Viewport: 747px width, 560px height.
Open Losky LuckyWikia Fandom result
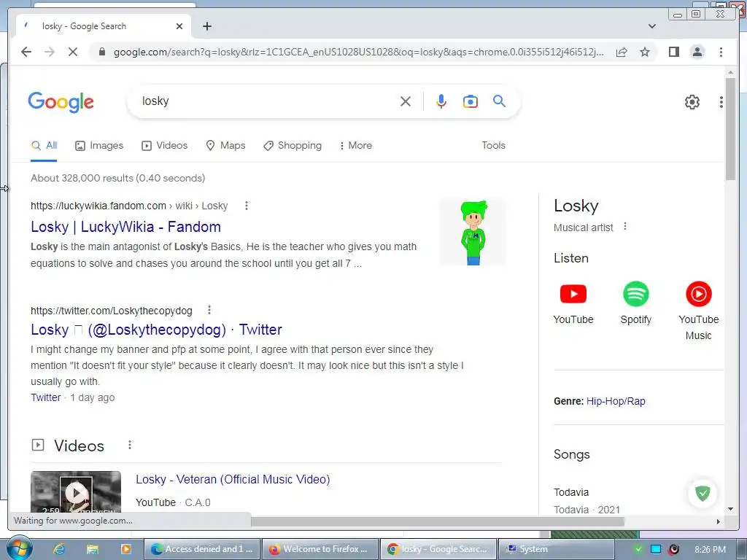125,227
